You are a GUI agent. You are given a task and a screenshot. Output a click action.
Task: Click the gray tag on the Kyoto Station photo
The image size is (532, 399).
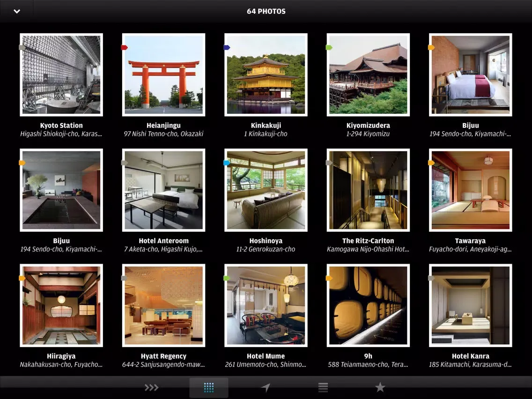pyautogui.click(x=22, y=47)
